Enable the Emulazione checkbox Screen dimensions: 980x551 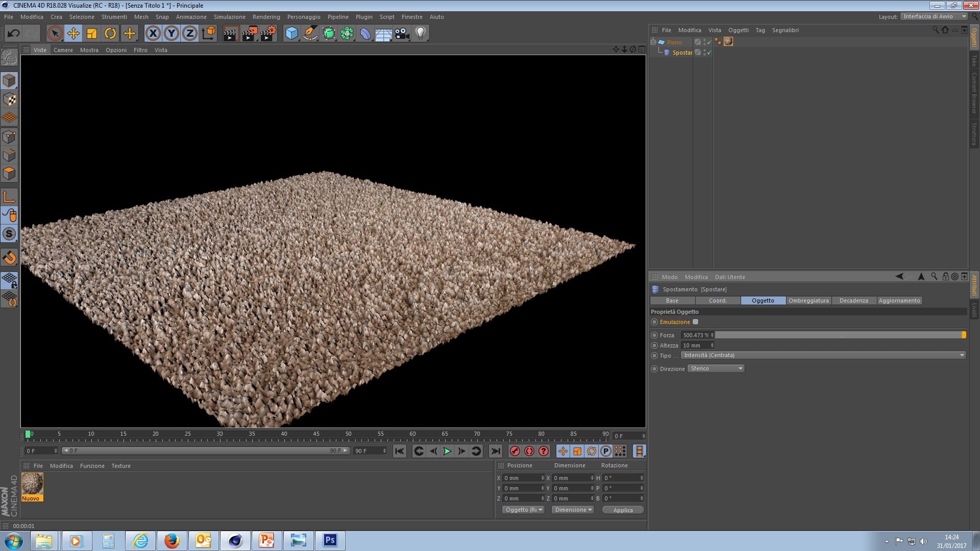pyautogui.click(x=695, y=322)
